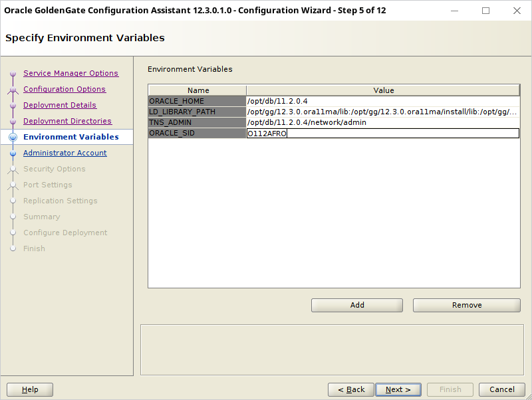Click the /opt/db/11.2.0.4 value cell
532x400 pixels.
(x=383, y=101)
